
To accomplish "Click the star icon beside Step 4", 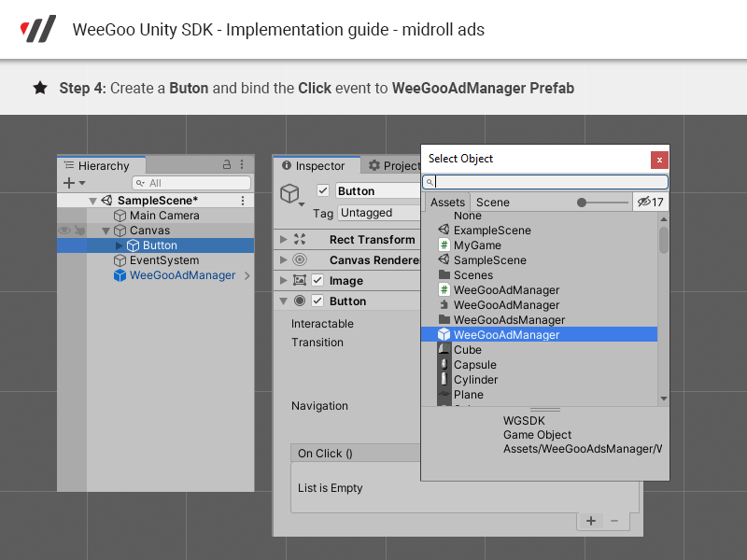I will point(40,88).
